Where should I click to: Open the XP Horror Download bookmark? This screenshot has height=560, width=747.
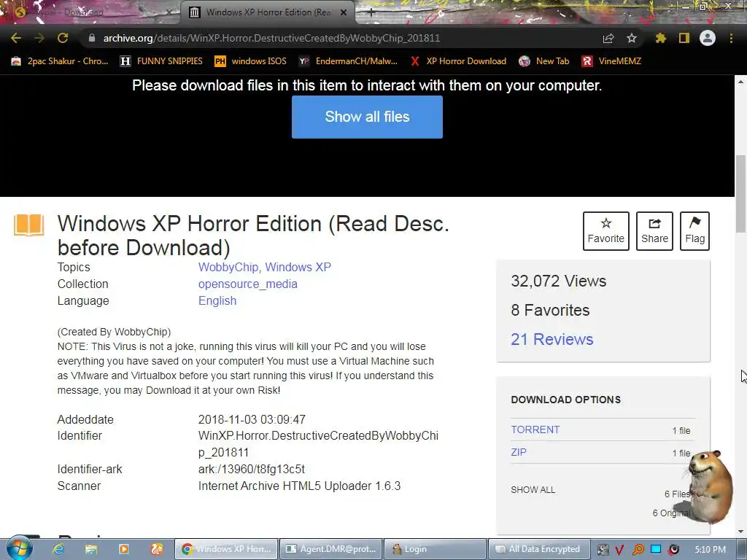(x=458, y=61)
